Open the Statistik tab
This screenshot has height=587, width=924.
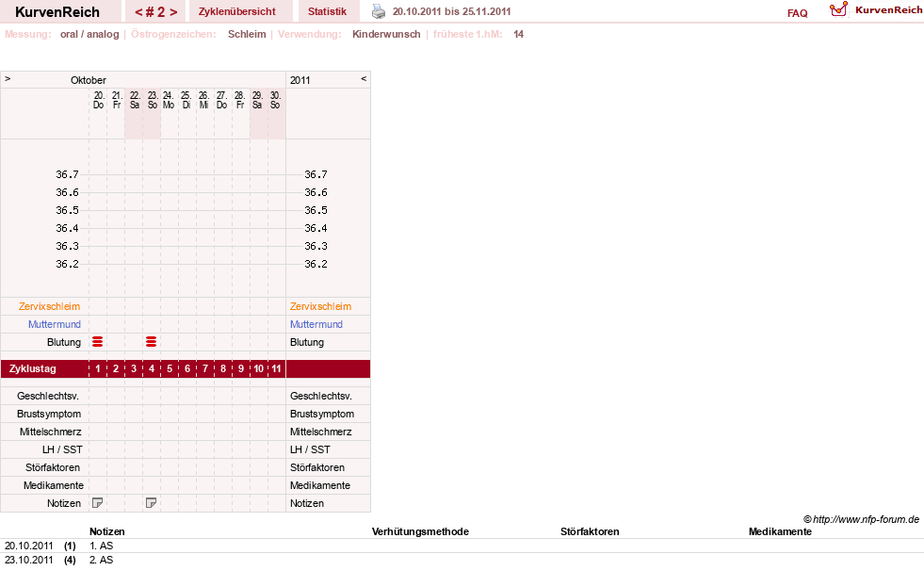coord(327,11)
